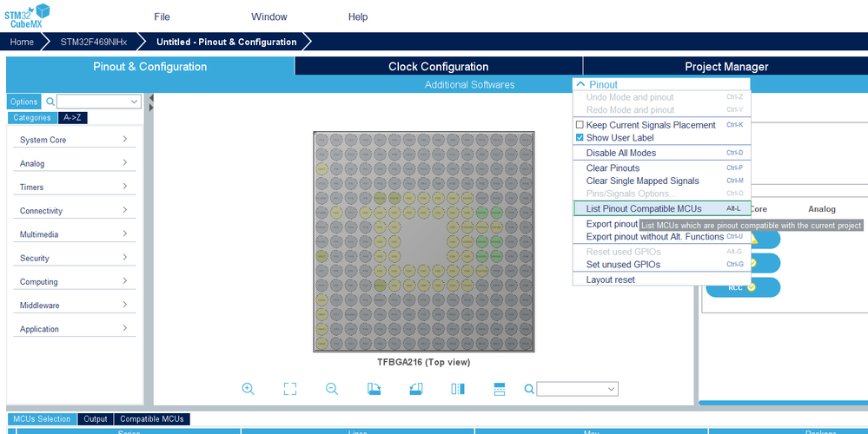Expand the Analog category

[x=74, y=163]
